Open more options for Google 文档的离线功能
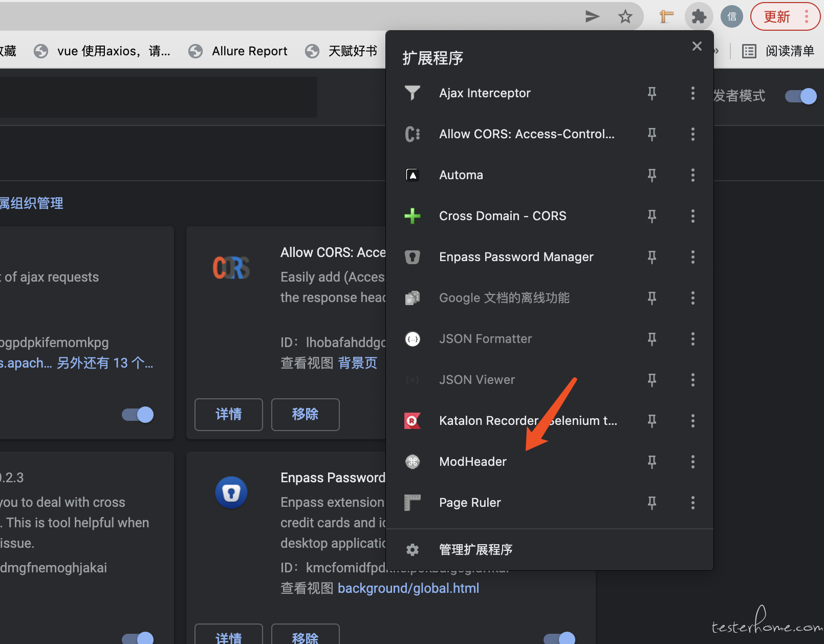The height and width of the screenshot is (644, 824). [693, 298]
